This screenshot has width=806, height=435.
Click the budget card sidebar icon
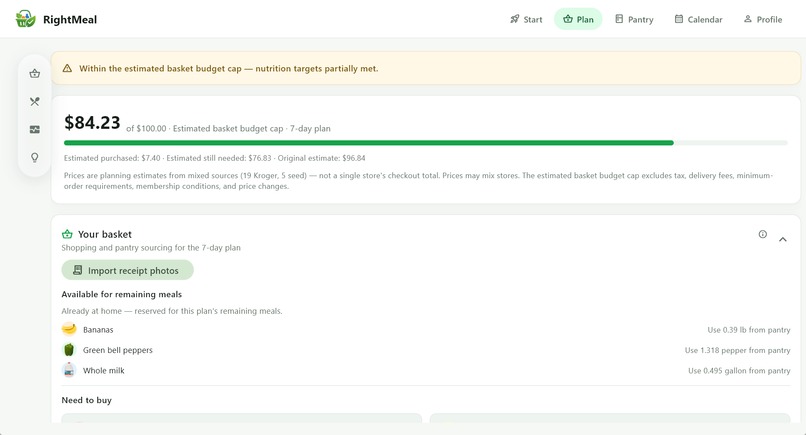click(34, 129)
